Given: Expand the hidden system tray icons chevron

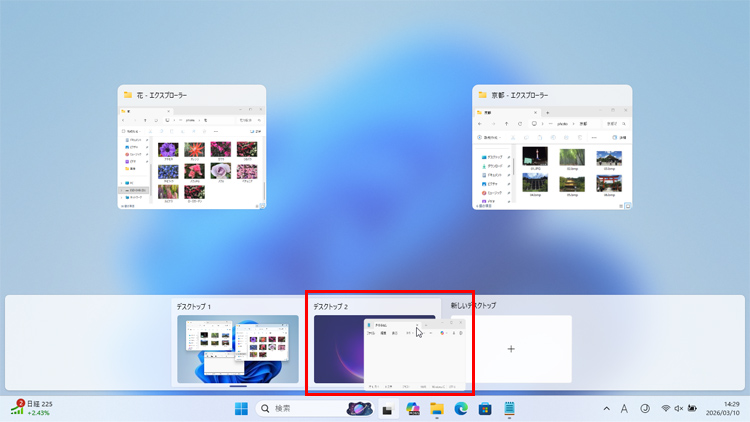Looking at the screenshot, I should [605, 408].
